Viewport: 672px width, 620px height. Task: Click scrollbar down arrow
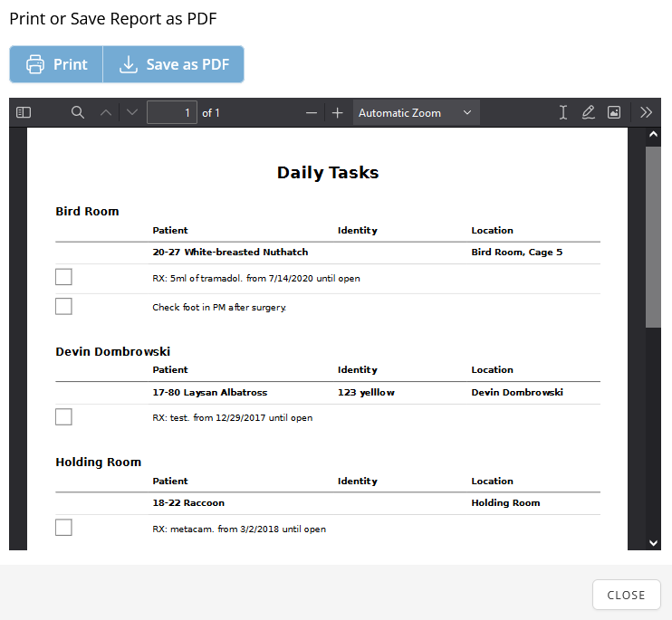coord(653,543)
